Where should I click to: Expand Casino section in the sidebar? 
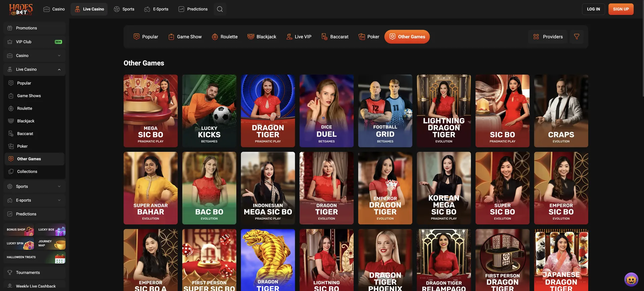(x=35, y=56)
